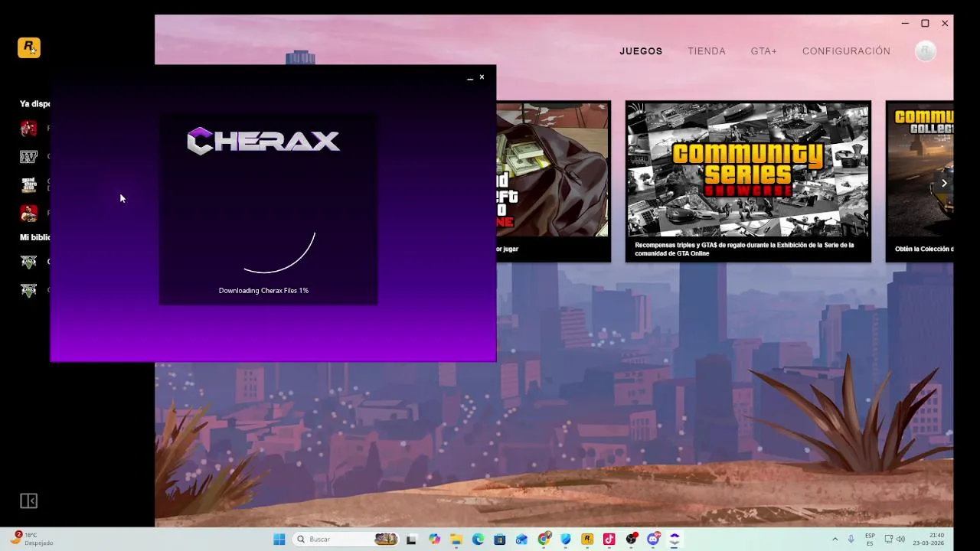The width and height of the screenshot is (980, 551).
Task: Click the taskbar Buscar search box
Action: point(346,540)
